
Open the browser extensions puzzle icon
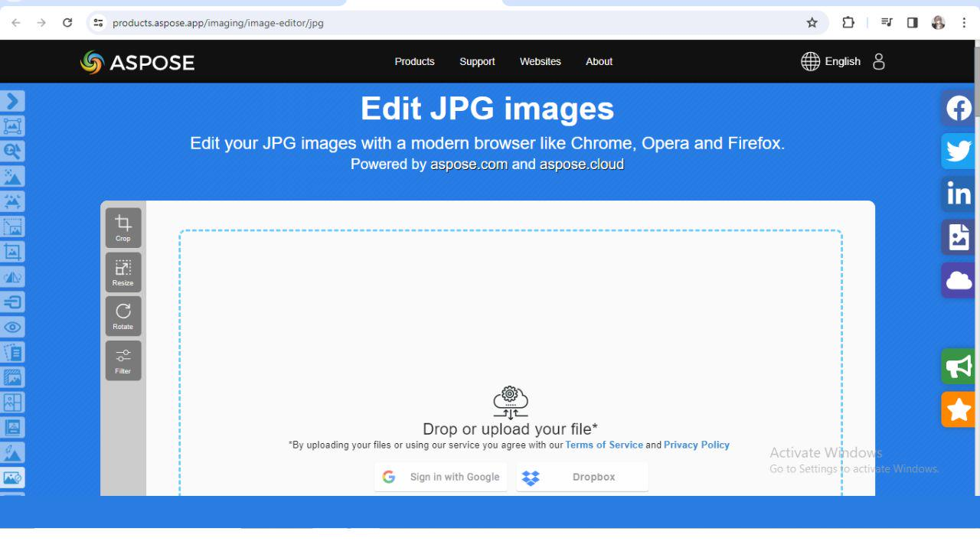click(x=848, y=23)
